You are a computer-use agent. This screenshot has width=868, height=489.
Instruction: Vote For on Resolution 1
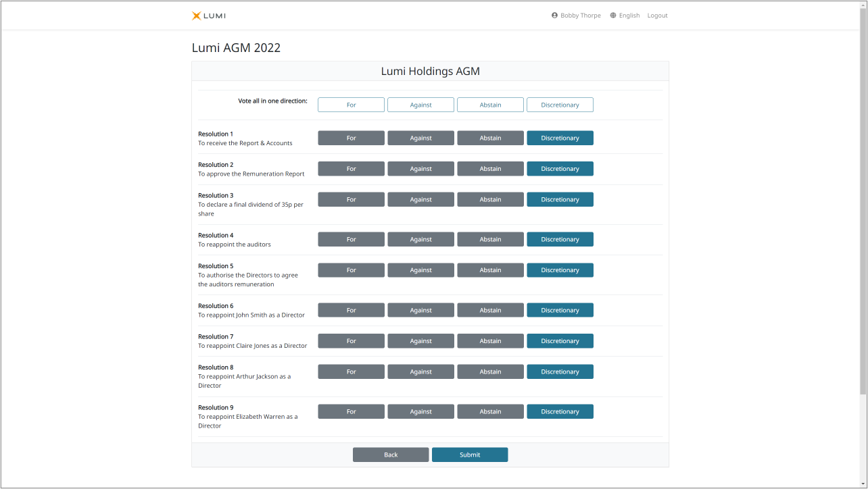pyautogui.click(x=351, y=138)
